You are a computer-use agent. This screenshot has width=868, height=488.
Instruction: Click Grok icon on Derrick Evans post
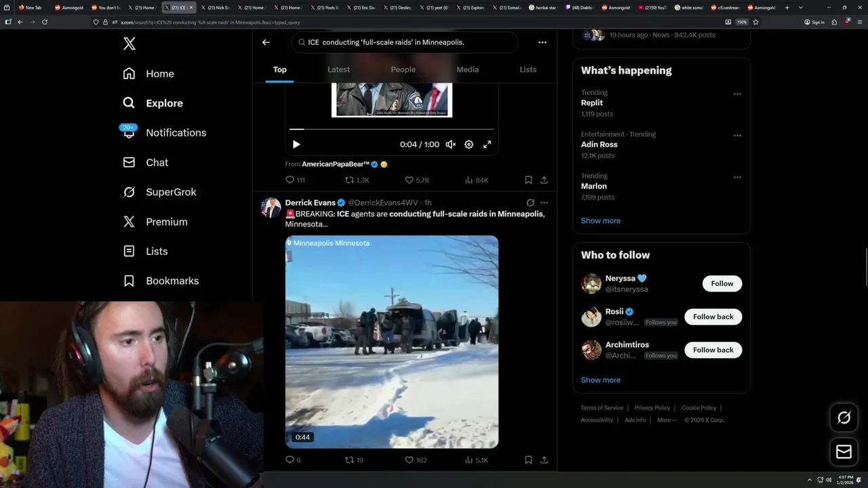pos(530,203)
